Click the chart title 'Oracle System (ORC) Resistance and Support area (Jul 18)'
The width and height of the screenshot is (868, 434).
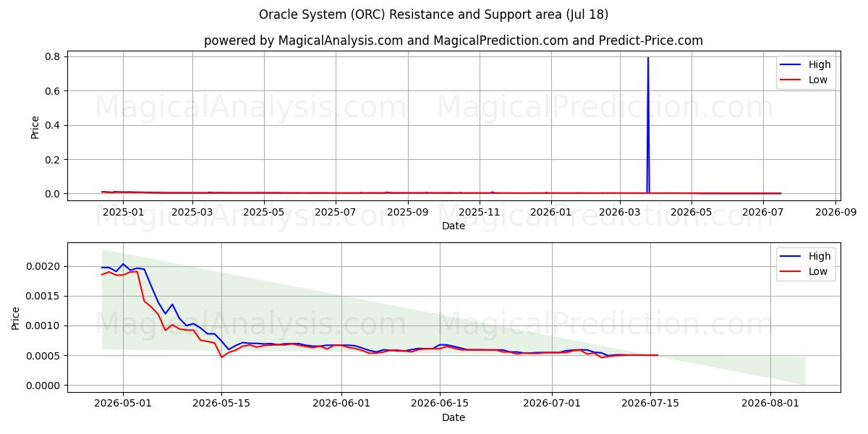(x=433, y=14)
